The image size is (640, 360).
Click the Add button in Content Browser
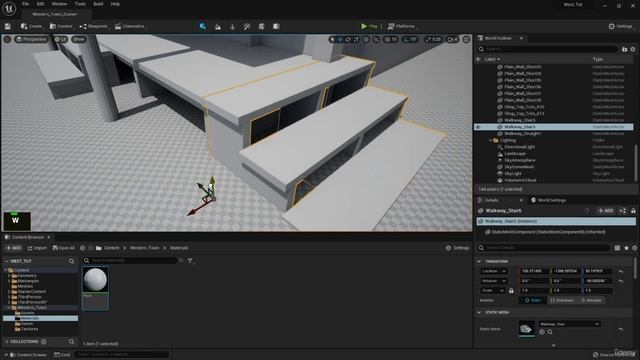point(13,248)
